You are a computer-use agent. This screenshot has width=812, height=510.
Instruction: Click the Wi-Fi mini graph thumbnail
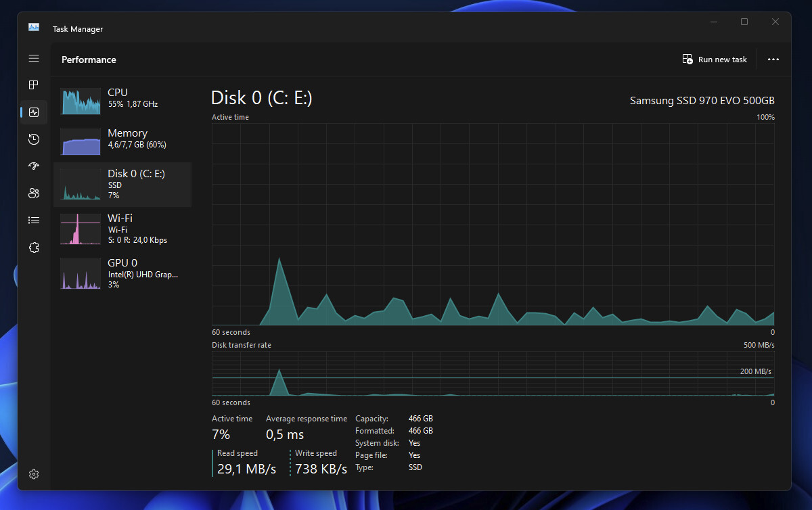pyautogui.click(x=81, y=229)
